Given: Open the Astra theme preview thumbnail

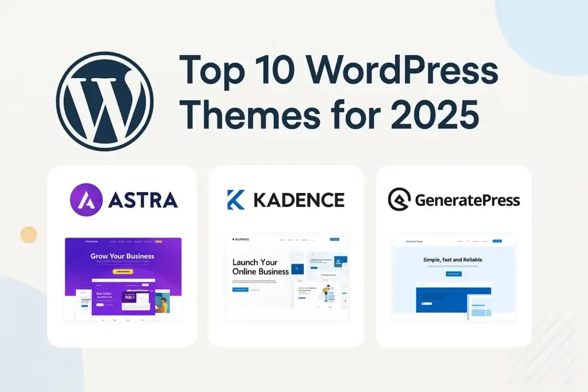Looking at the screenshot, I should tap(123, 279).
